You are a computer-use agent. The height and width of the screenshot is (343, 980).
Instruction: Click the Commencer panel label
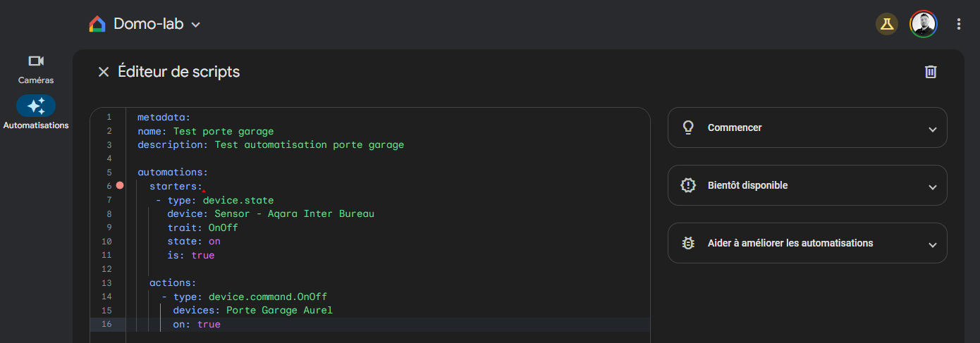click(x=735, y=128)
